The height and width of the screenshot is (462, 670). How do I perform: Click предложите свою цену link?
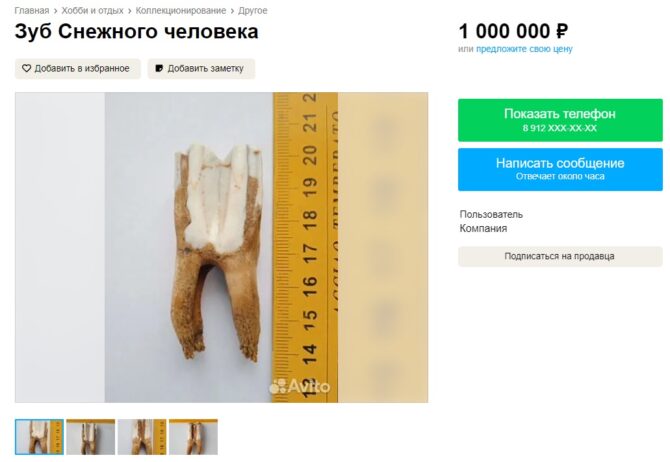click(524, 49)
